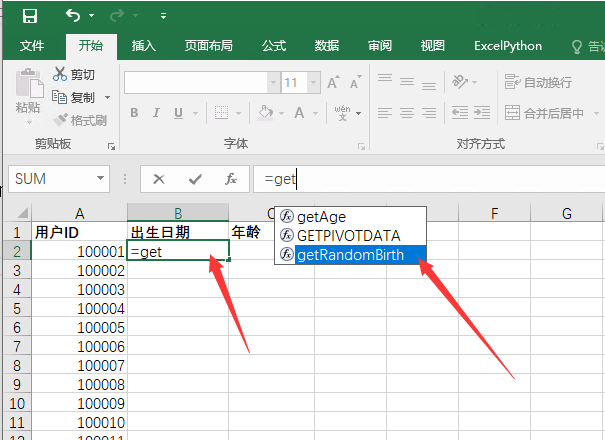Open Customize Quick Access Toolbar dropdown
605x440 pixels.
click(163, 16)
